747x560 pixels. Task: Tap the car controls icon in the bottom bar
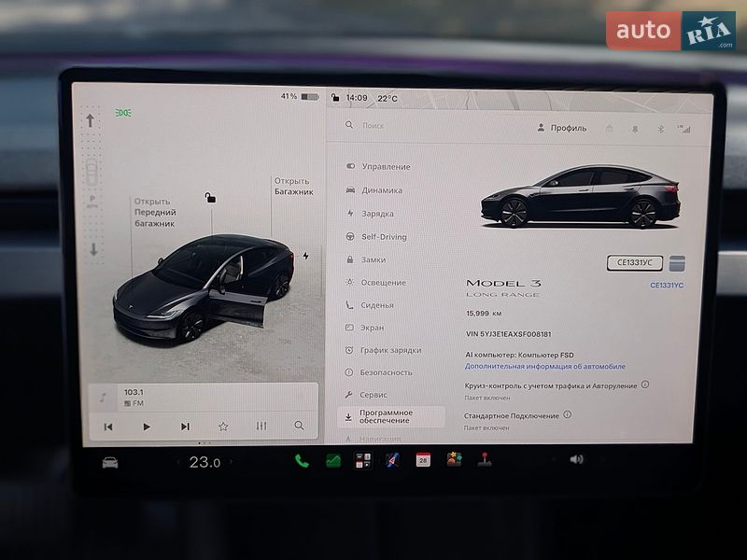click(110, 462)
